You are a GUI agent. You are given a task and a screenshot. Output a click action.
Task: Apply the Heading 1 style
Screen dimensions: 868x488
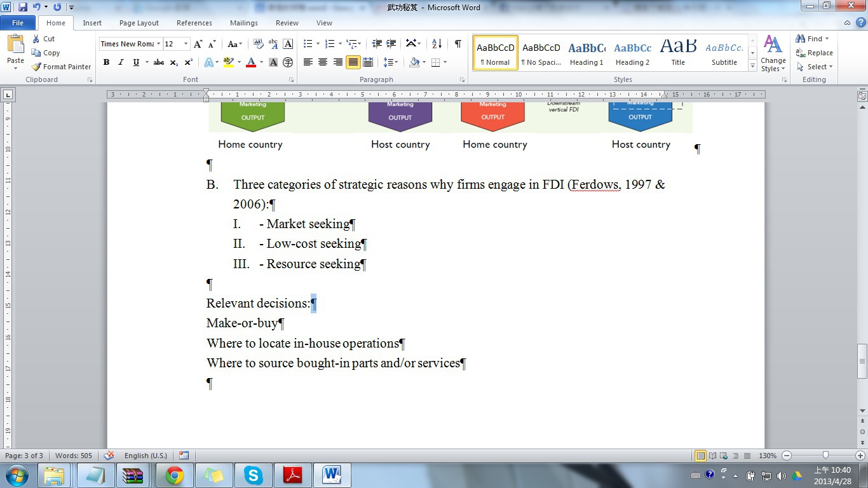(x=587, y=53)
